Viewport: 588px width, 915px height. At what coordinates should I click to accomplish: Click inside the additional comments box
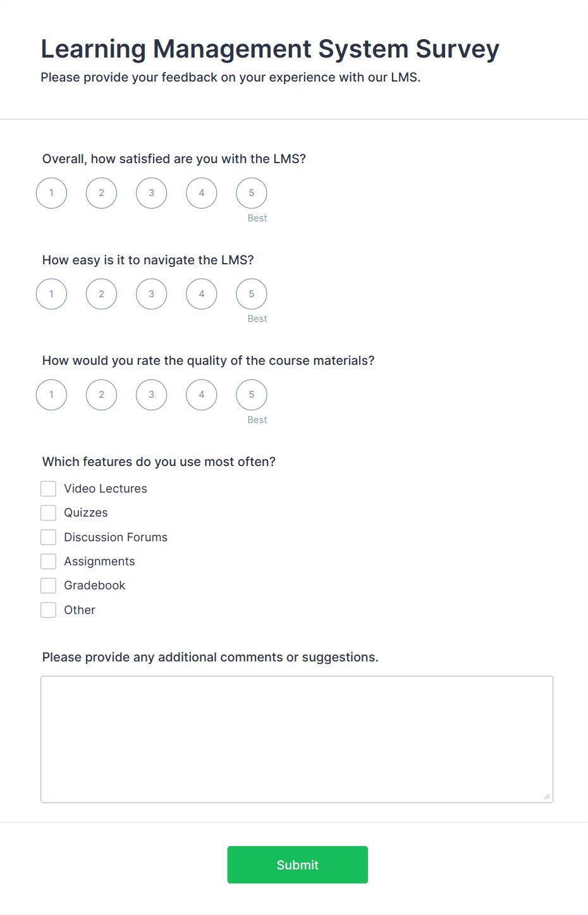(296, 739)
